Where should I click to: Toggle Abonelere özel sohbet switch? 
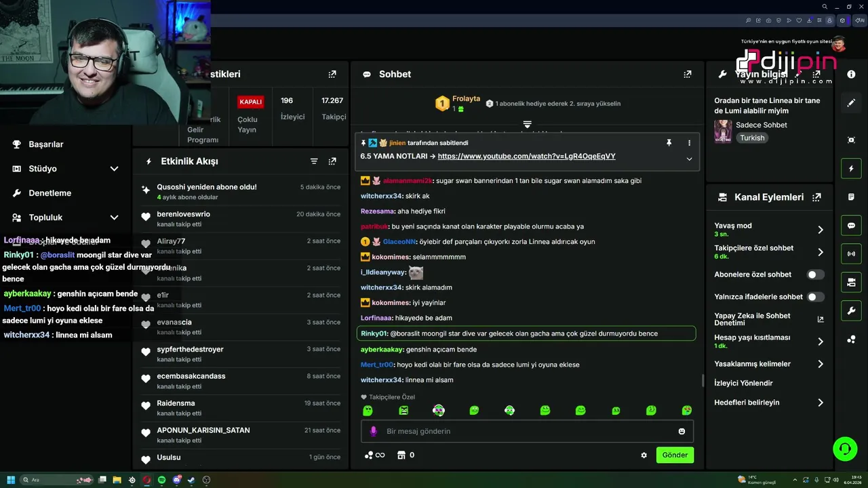[x=816, y=274]
